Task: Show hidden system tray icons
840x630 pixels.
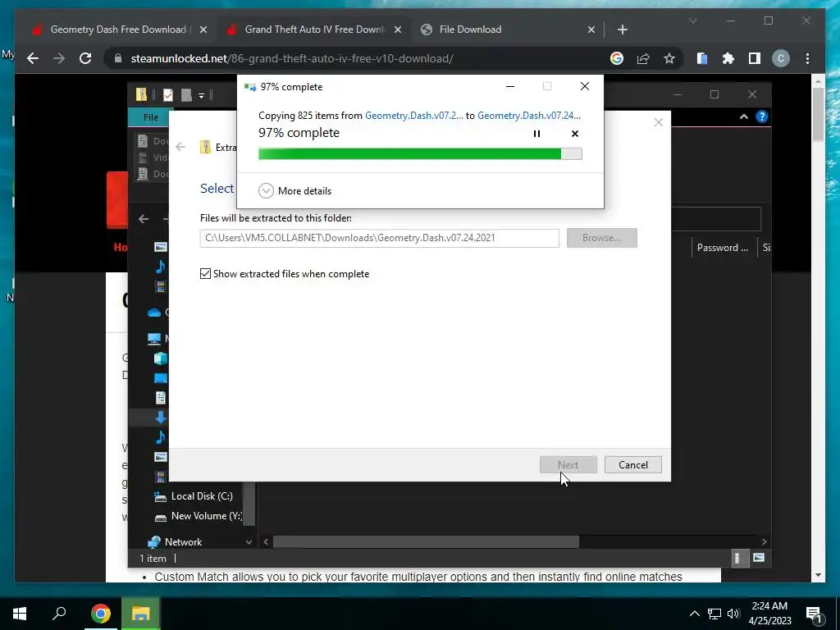Action: [694, 614]
